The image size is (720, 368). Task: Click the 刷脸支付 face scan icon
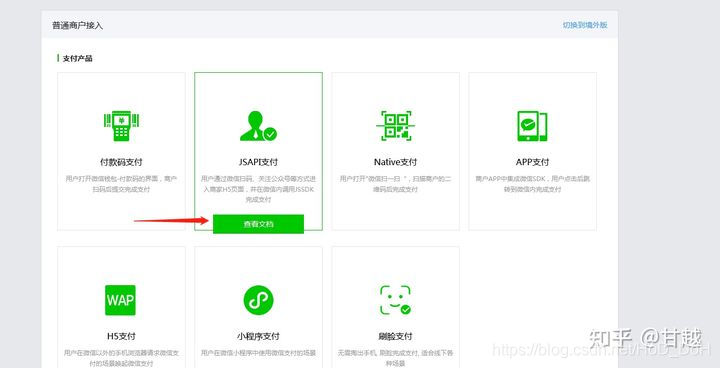click(395, 300)
